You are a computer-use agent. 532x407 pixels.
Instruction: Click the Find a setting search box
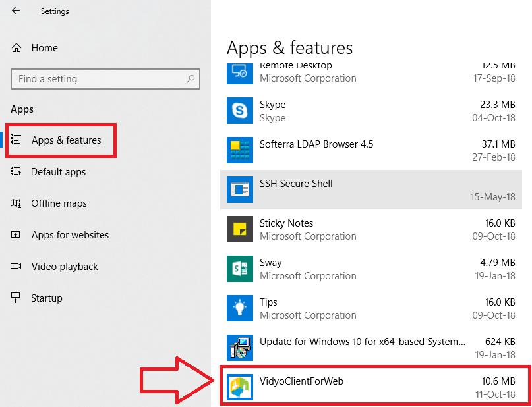click(105, 79)
